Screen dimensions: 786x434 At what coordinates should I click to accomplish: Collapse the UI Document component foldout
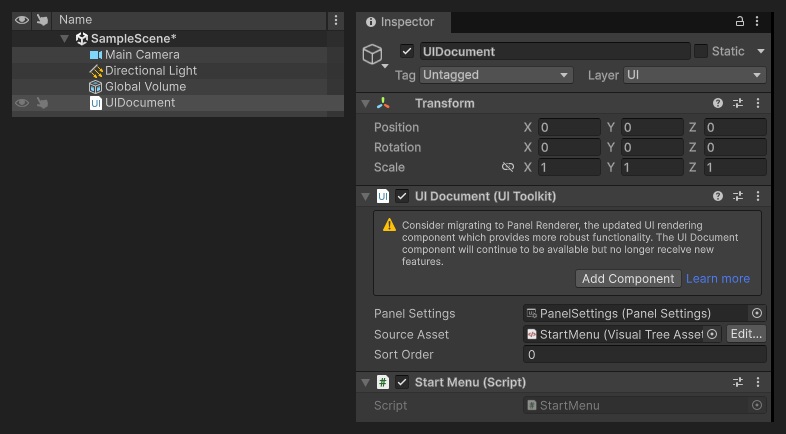(x=365, y=196)
